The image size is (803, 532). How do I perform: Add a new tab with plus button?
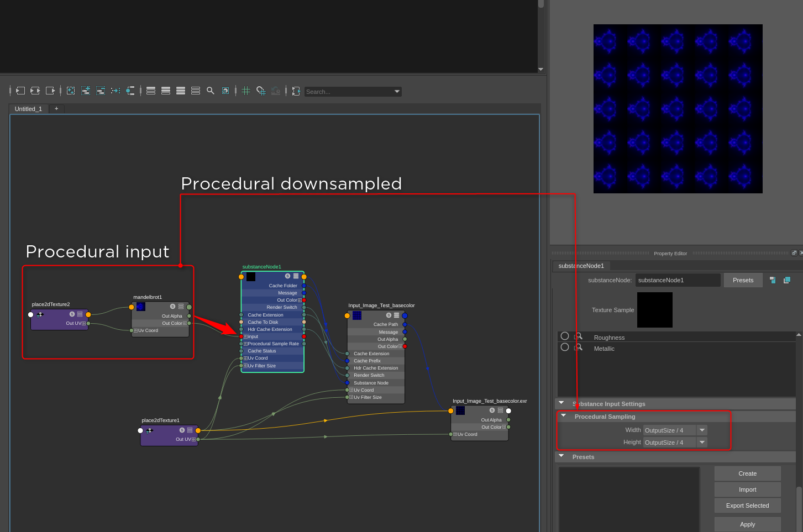56,109
